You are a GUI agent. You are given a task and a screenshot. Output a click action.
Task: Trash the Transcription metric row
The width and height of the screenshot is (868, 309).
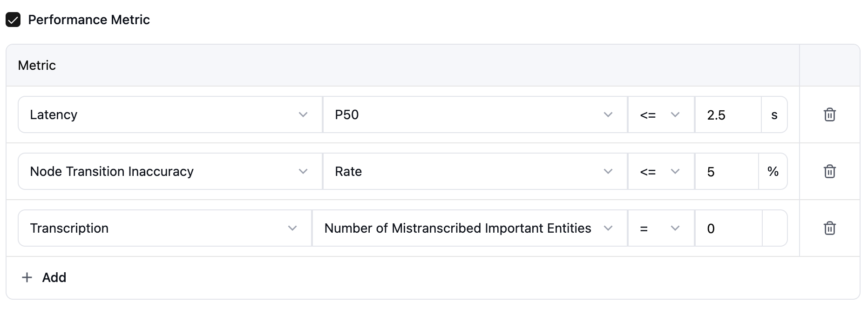[829, 228]
